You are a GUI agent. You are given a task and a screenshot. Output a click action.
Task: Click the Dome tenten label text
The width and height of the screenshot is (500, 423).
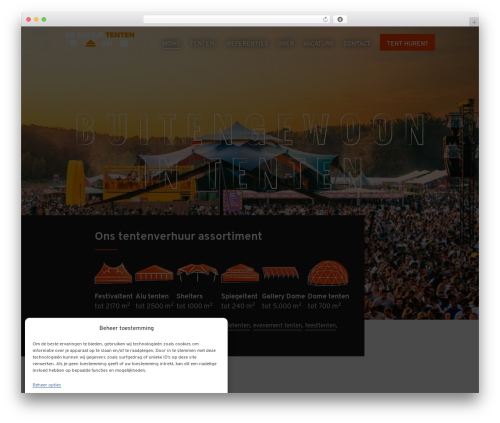(x=328, y=296)
